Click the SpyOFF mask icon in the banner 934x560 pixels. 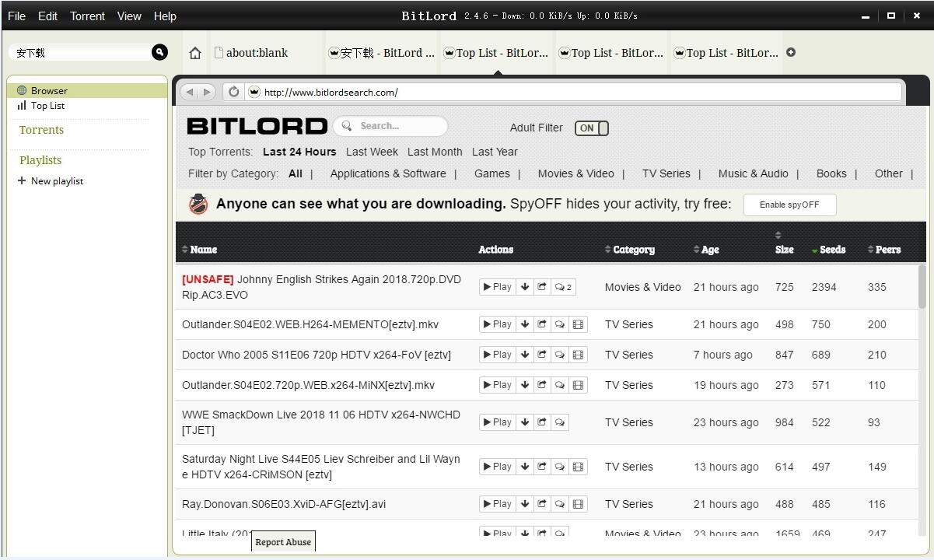coord(198,204)
